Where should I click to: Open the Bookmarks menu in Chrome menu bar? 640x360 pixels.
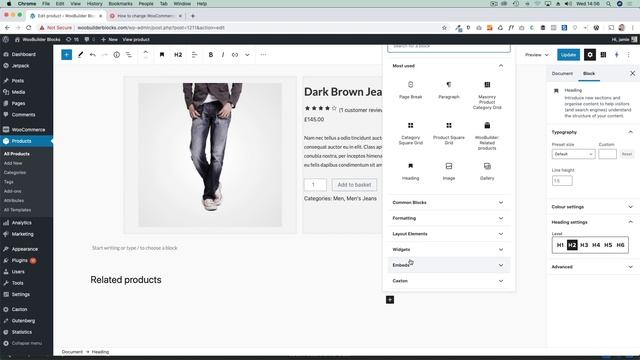point(120,4)
